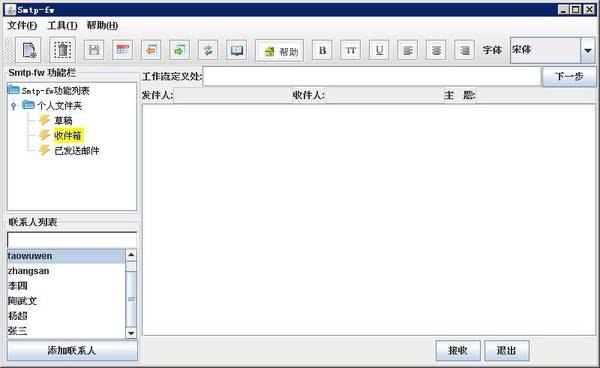The image size is (600, 368).
Task: Minimize the Smtp-fw window
Action: 563,10
